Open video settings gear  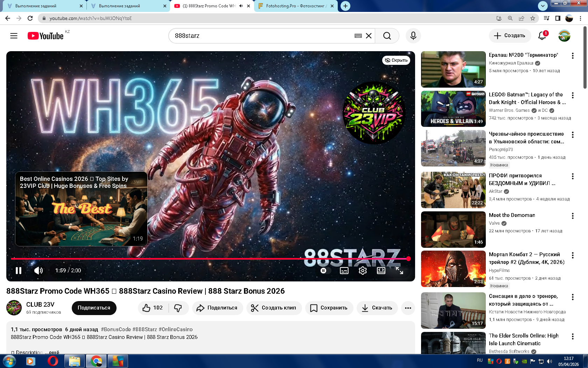pyautogui.click(x=363, y=271)
